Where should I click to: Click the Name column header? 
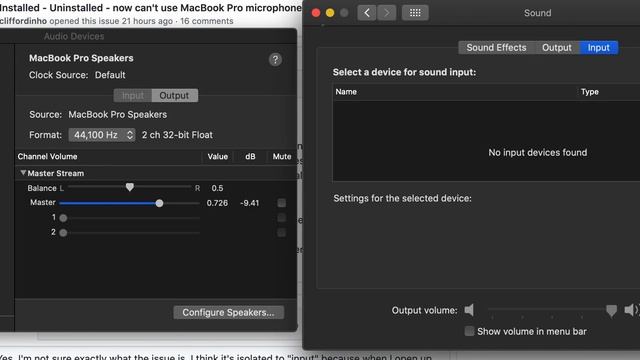[346, 92]
